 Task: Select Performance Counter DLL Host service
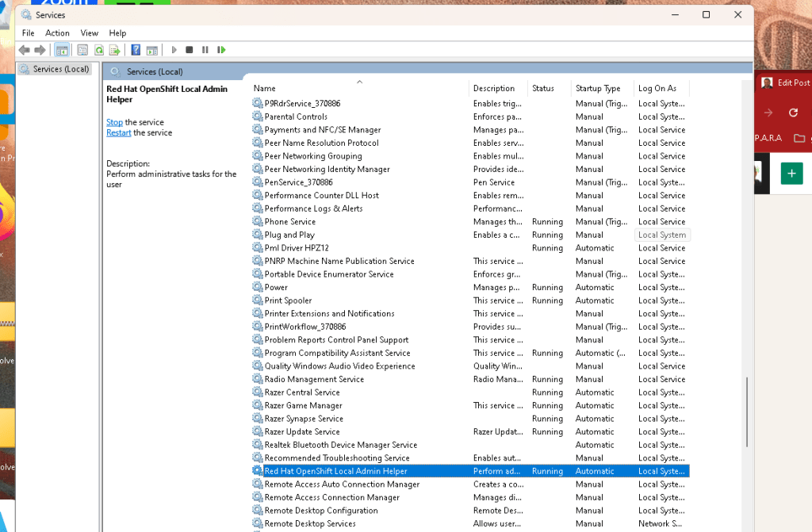[x=470, y=195]
